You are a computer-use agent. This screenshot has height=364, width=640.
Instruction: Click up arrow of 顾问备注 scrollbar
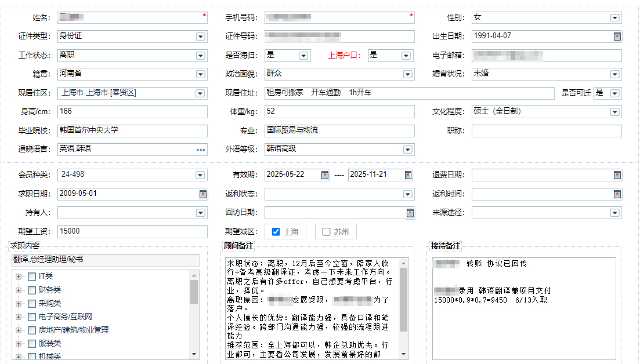click(x=403, y=263)
